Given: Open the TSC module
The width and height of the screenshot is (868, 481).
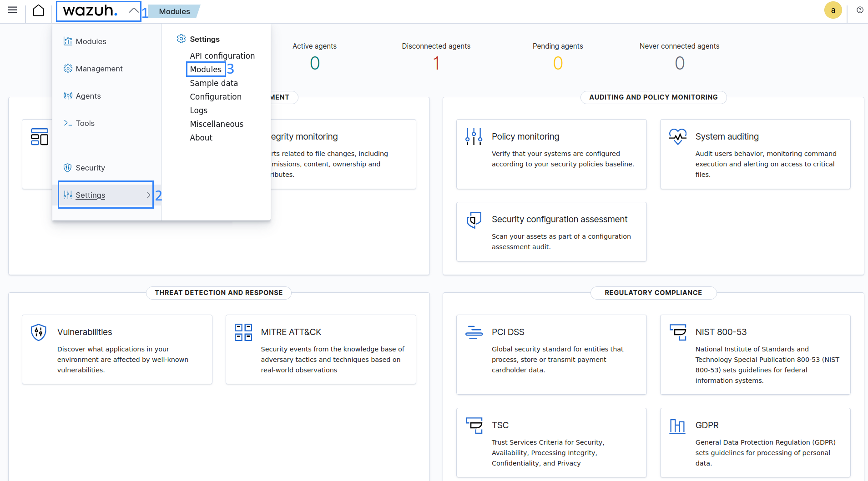Looking at the screenshot, I should tap(551, 443).
